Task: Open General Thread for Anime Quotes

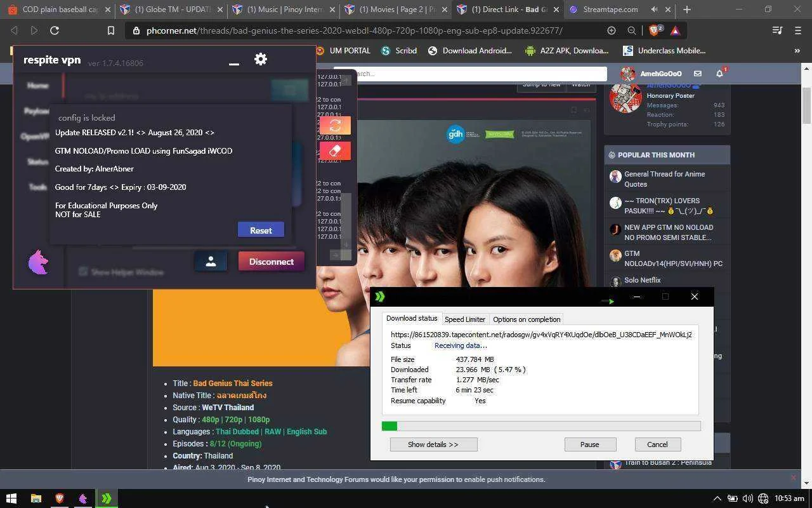Action: pos(664,179)
